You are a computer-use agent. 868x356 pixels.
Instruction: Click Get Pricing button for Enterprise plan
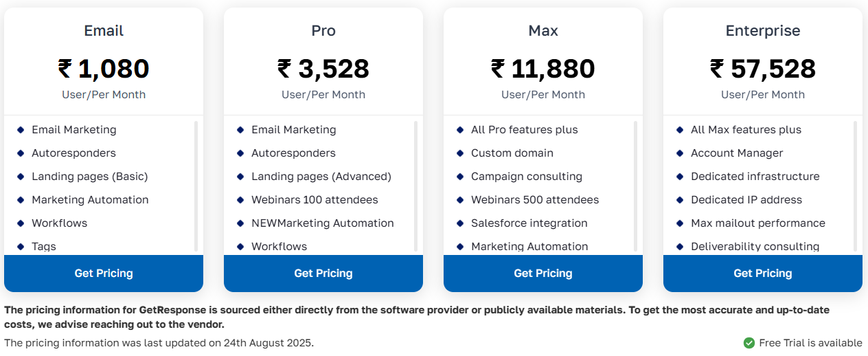click(x=763, y=274)
